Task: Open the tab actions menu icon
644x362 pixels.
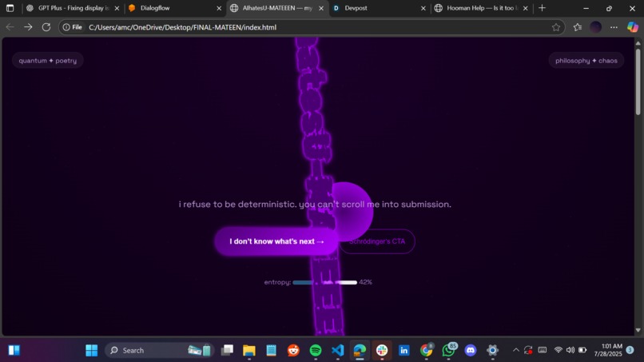Action: click(x=10, y=8)
